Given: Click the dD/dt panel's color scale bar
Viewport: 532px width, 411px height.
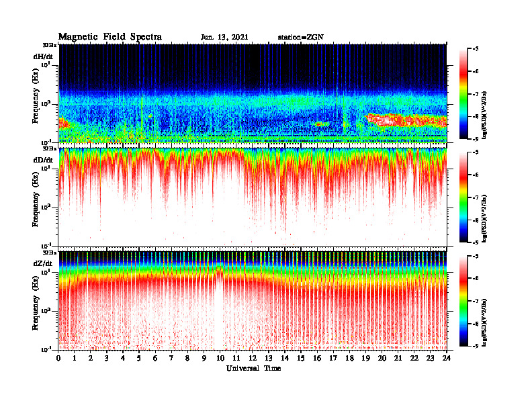Looking at the screenshot, I should [463, 197].
